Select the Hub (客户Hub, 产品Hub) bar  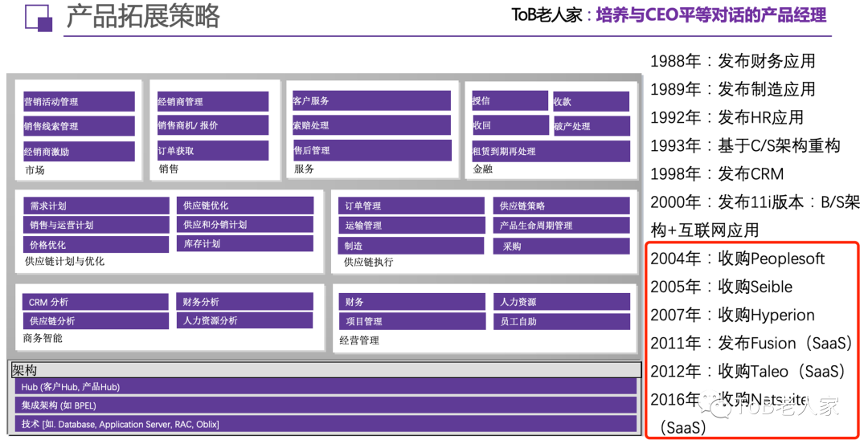click(325, 386)
